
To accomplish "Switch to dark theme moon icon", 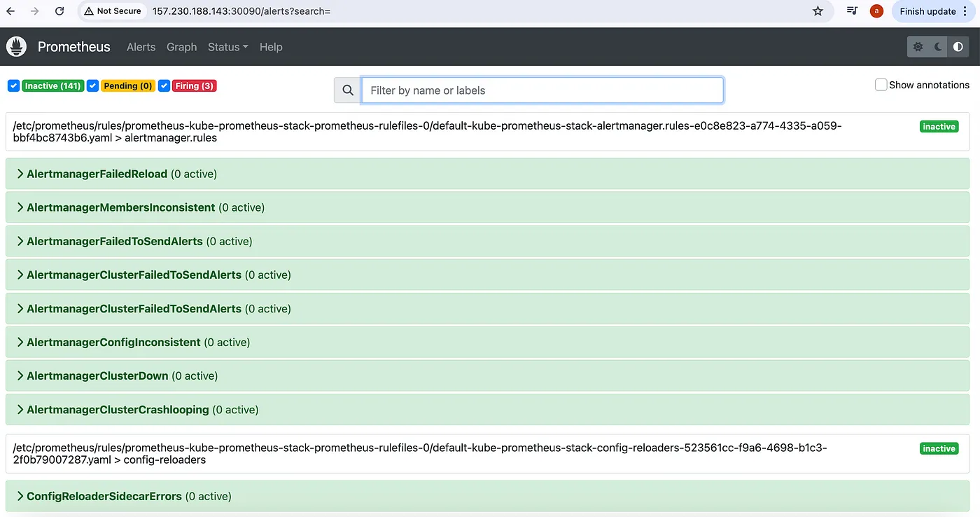I will point(938,47).
